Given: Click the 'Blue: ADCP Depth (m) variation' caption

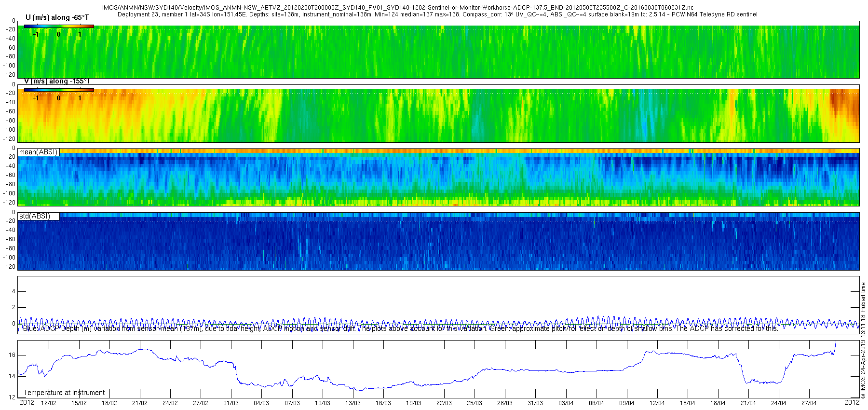Looking at the screenshot, I should coord(400,328).
